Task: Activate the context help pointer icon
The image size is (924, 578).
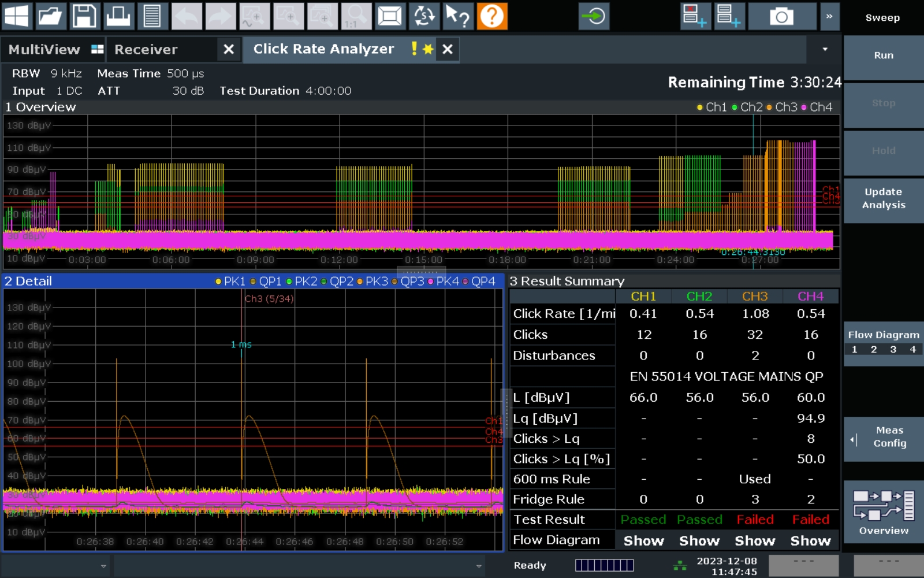Action: (x=458, y=16)
